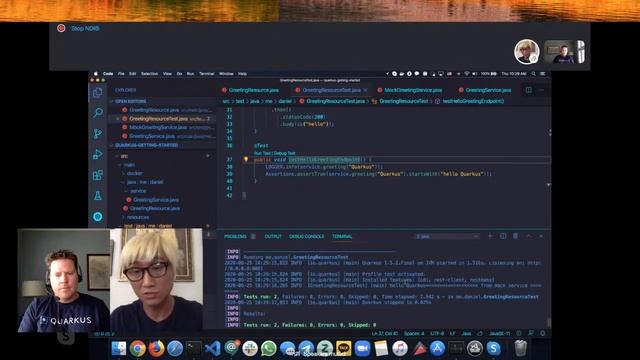This screenshot has width=640, height=360.
Task: Click the blonde participant thumbnail at top right
Action: click(x=527, y=51)
